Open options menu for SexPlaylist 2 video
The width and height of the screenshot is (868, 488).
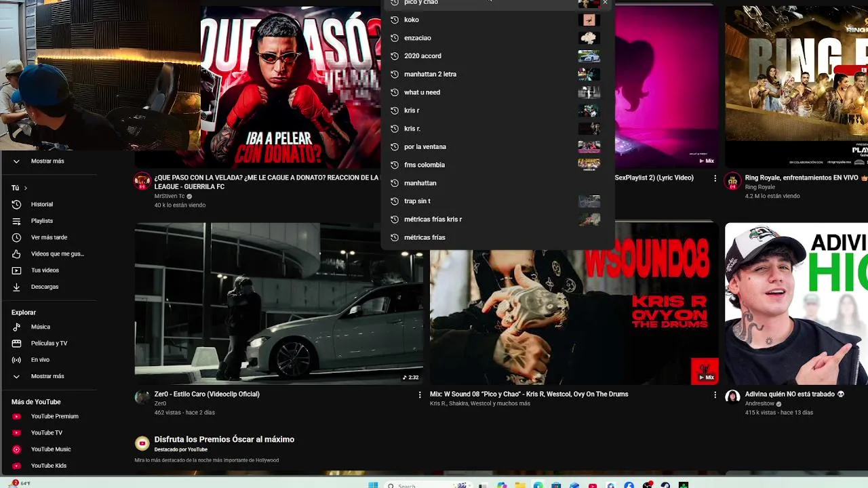[x=715, y=178]
